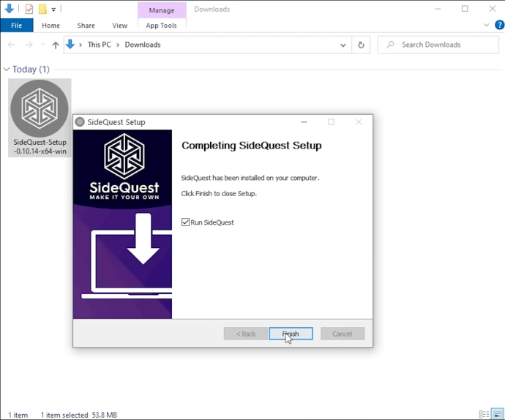This screenshot has height=420, width=505.
Task: Expand the ribbon with the chevron
Action: [x=486, y=25]
